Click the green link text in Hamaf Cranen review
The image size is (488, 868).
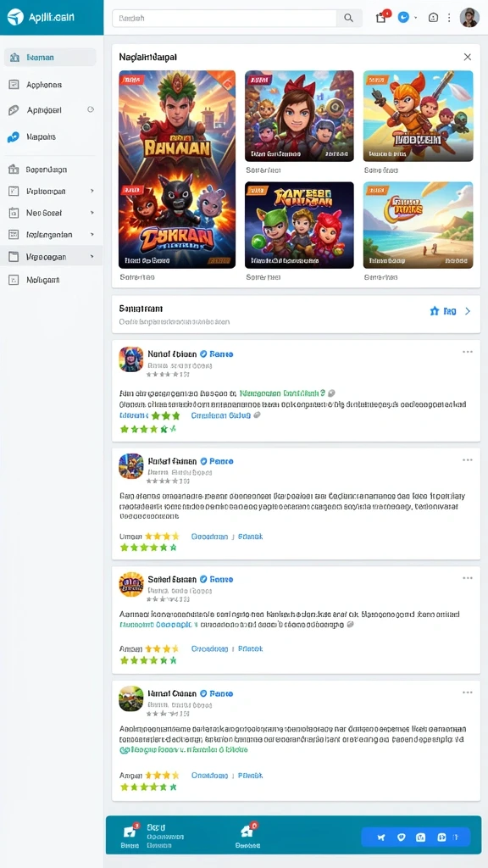(184, 749)
